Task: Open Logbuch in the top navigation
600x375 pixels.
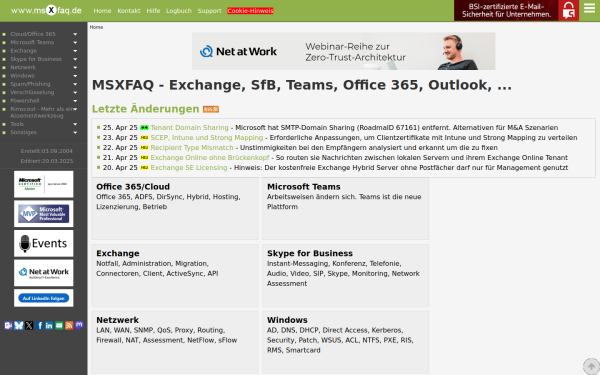Action: [179, 11]
